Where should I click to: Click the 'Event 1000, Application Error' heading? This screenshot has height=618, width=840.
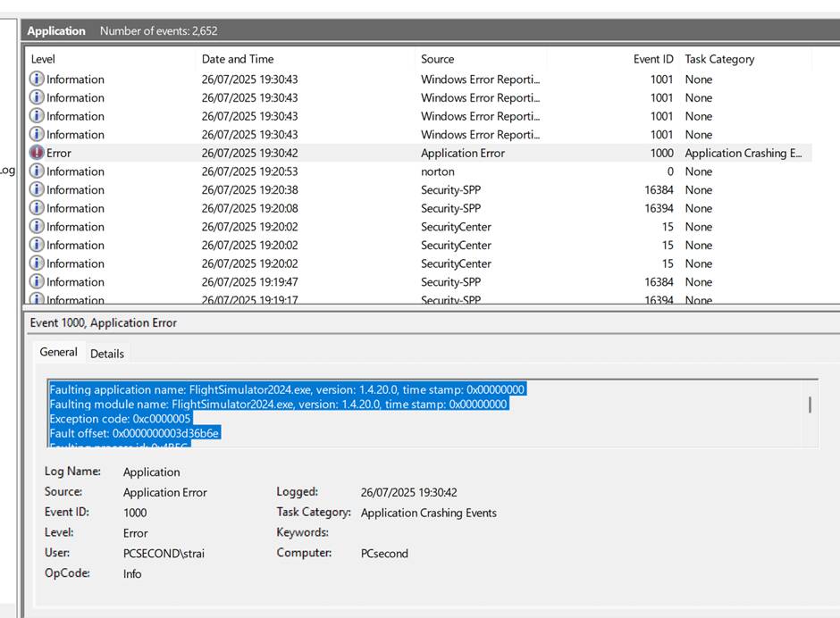104,322
